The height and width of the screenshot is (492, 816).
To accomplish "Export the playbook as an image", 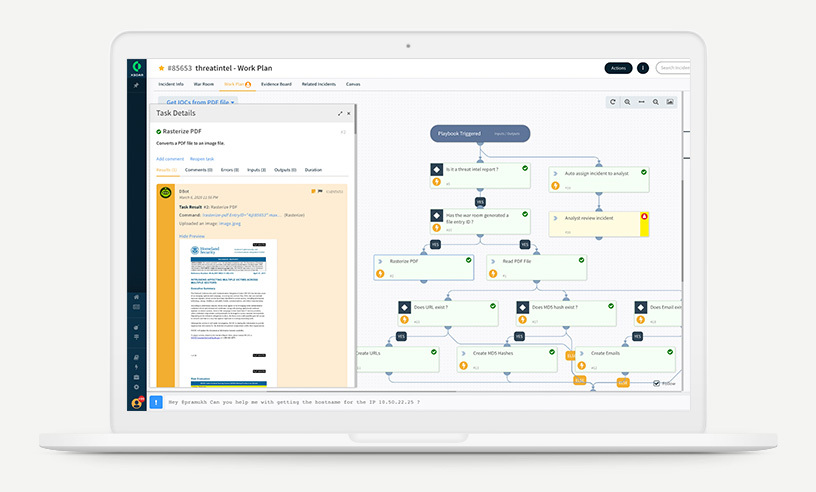I will click(x=670, y=102).
